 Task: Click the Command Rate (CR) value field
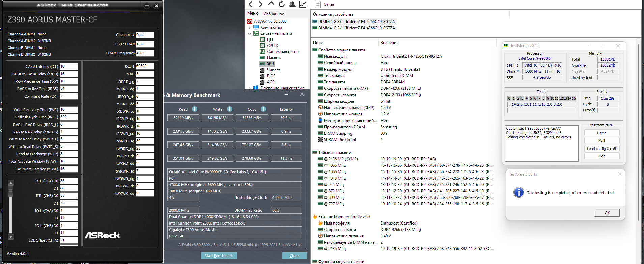(x=69, y=96)
